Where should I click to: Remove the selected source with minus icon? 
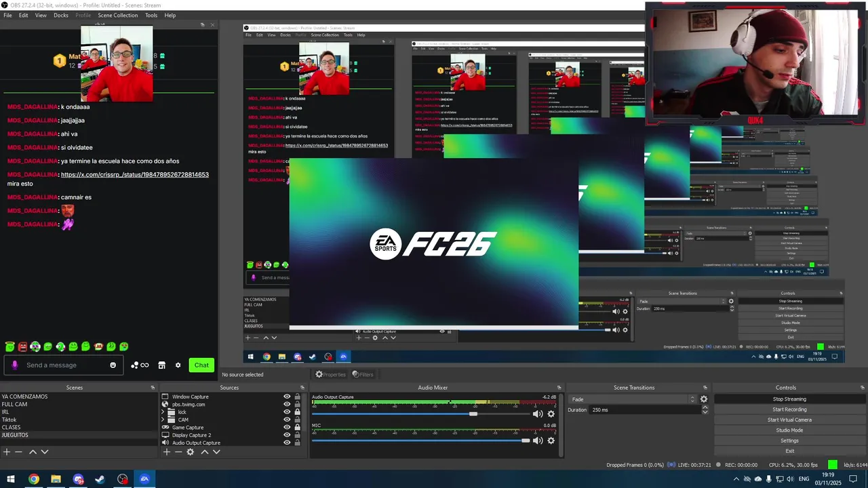point(178,452)
